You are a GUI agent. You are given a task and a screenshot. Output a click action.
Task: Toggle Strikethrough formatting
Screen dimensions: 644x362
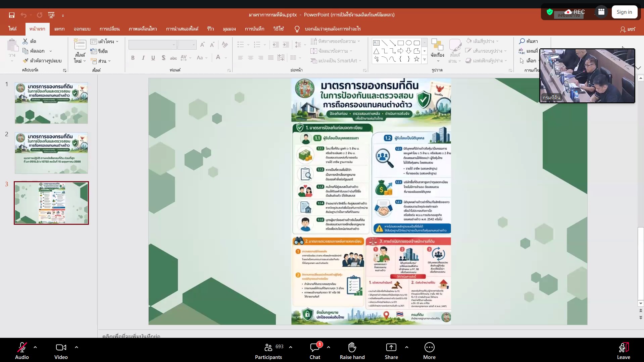(x=173, y=58)
